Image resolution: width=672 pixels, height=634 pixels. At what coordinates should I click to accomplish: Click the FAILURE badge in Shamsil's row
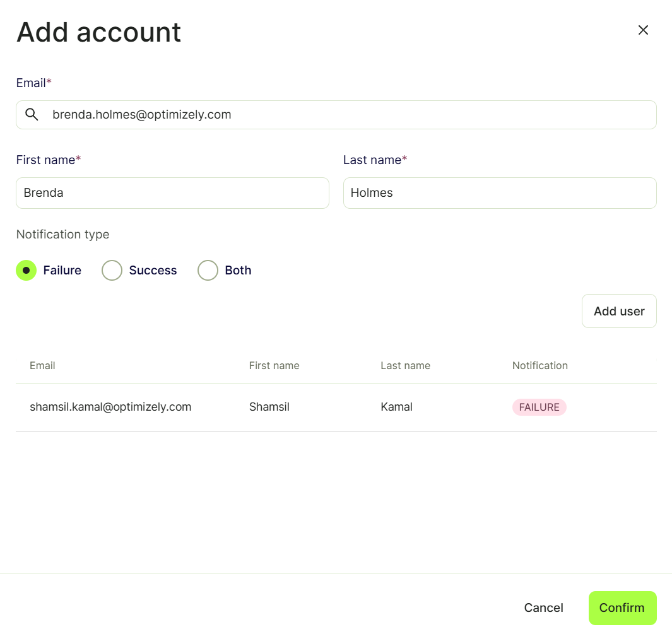[539, 407]
